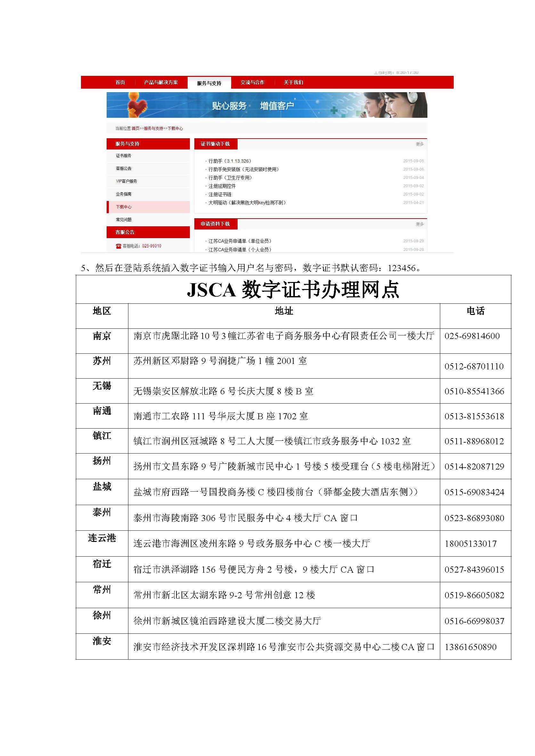
Task: Open the 首页 navigation tab
Action: (x=120, y=83)
